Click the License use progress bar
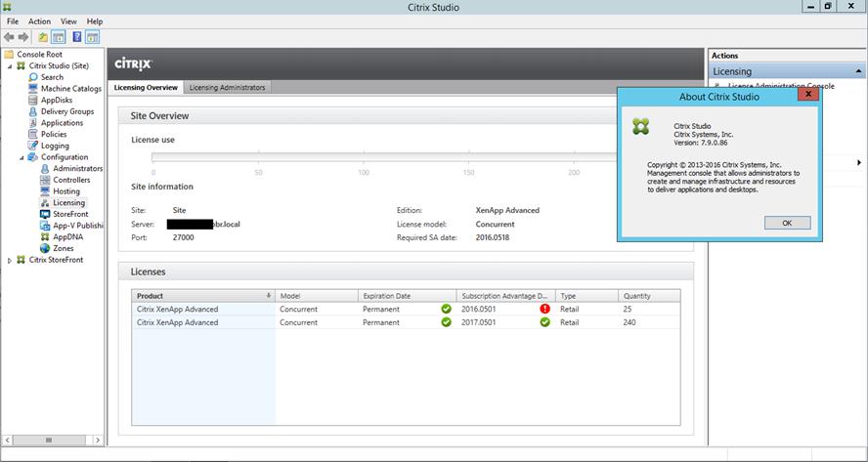868x462 pixels. tap(384, 157)
